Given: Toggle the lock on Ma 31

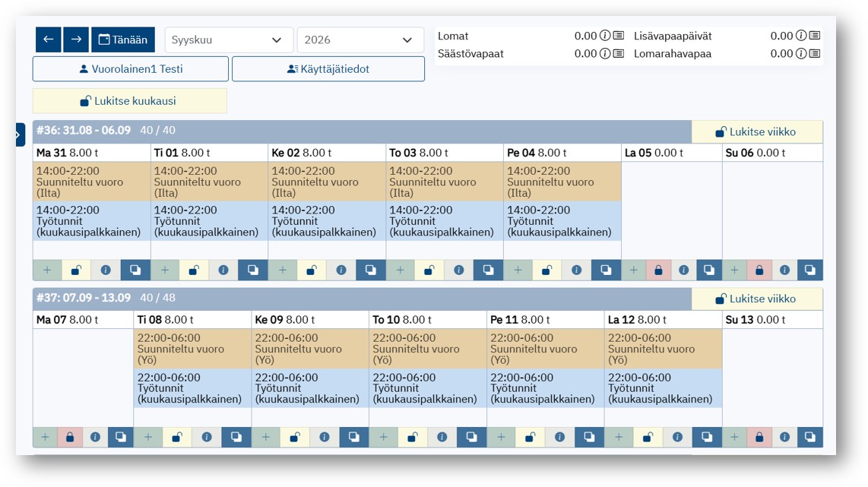Looking at the screenshot, I should 77,270.
